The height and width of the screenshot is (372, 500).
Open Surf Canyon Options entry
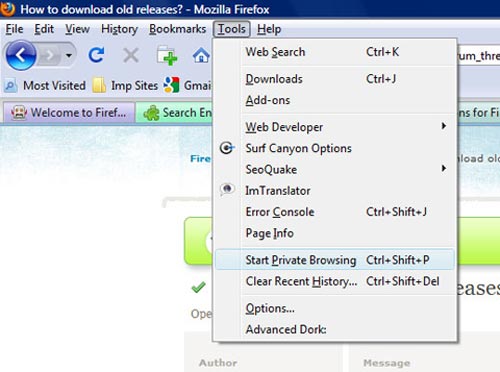point(335,148)
